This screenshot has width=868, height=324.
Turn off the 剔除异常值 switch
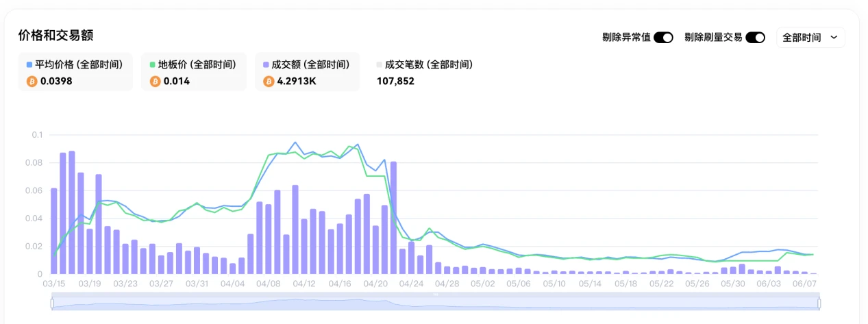pos(663,38)
